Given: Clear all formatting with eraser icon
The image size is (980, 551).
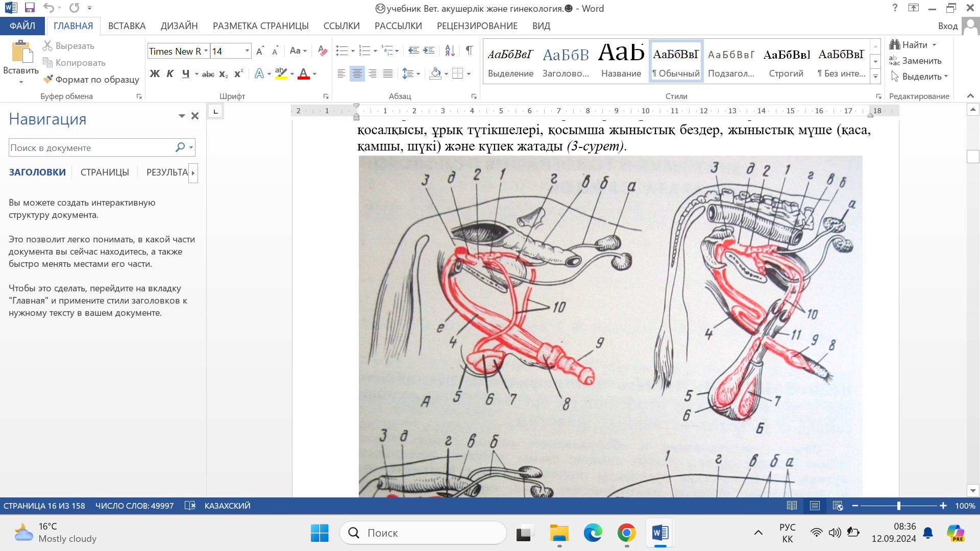Looking at the screenshot, I should tap(323, 51).
